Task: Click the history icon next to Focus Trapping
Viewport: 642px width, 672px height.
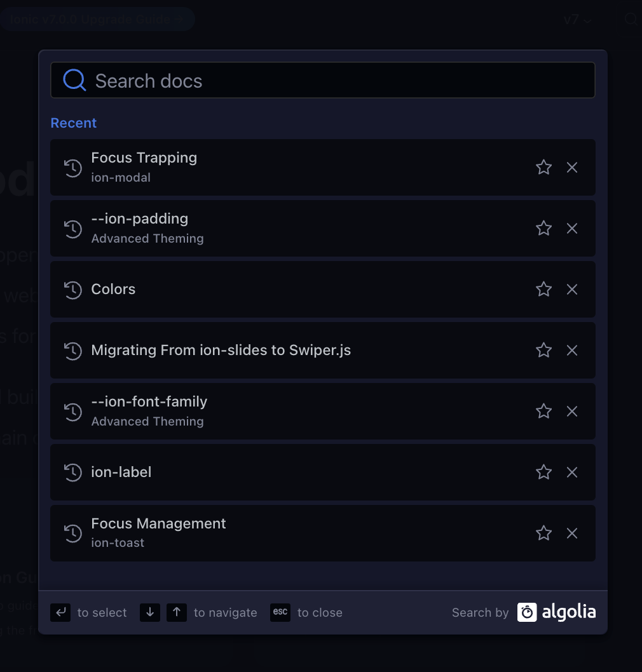Action: coord(72,168)
